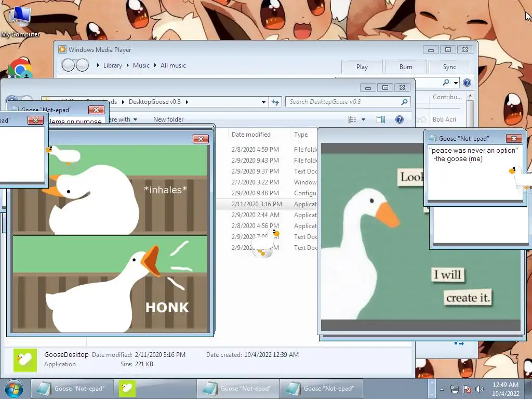Viewport: 532px width, 399px height.
Task: Open the volume speaker tray icon
Action: coord(480,389)
